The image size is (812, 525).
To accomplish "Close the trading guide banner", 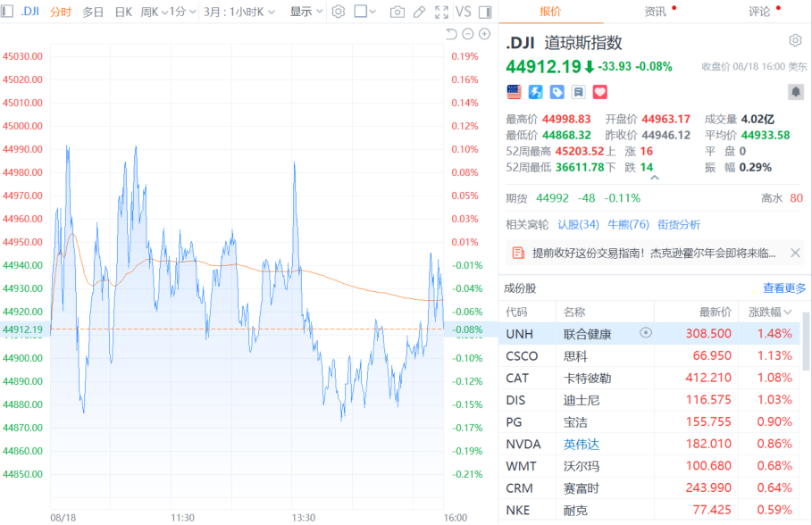I will coord(795,254).
